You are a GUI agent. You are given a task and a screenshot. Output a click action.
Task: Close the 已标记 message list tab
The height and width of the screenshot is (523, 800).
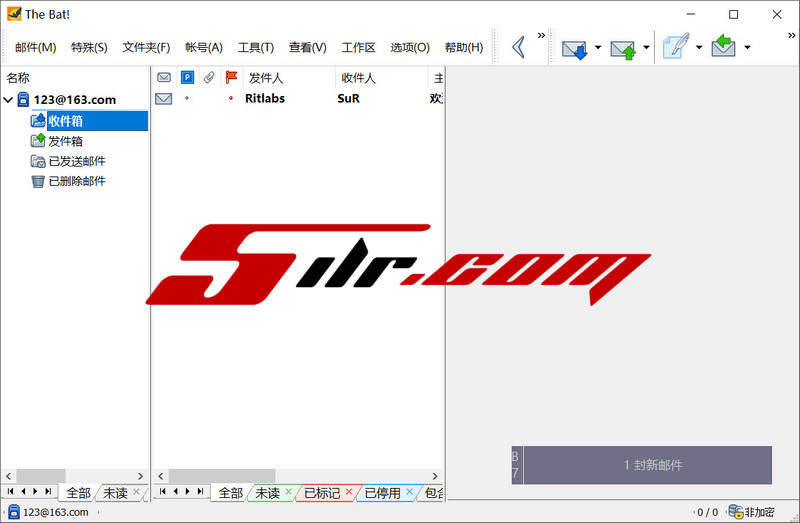coord(349,492)
